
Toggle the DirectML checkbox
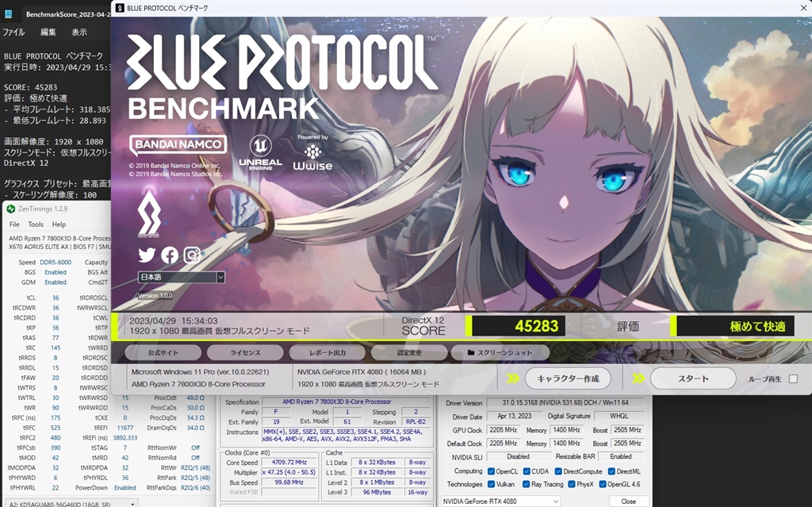click(x=611, y=471)
